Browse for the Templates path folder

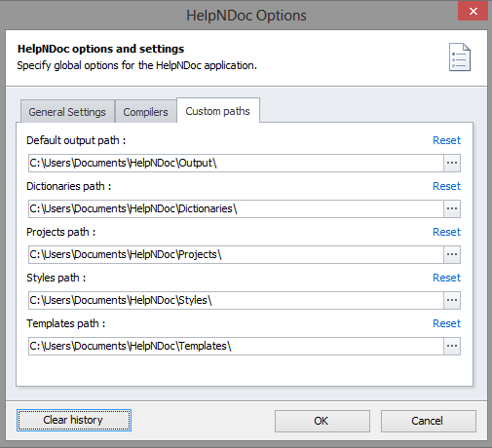click(x=452, y=346)
